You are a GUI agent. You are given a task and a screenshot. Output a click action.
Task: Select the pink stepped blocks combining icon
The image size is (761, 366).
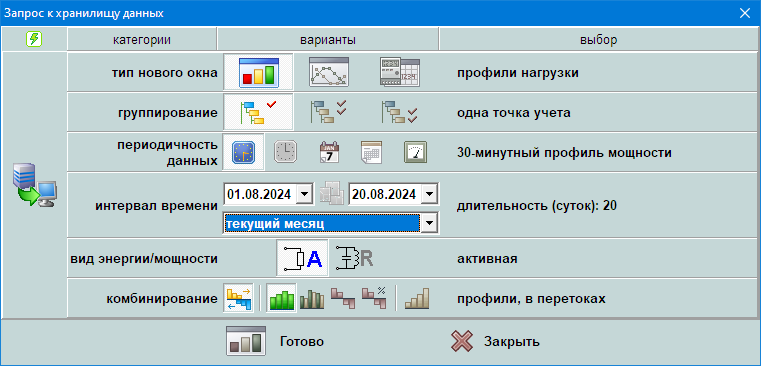pos(343,299)
